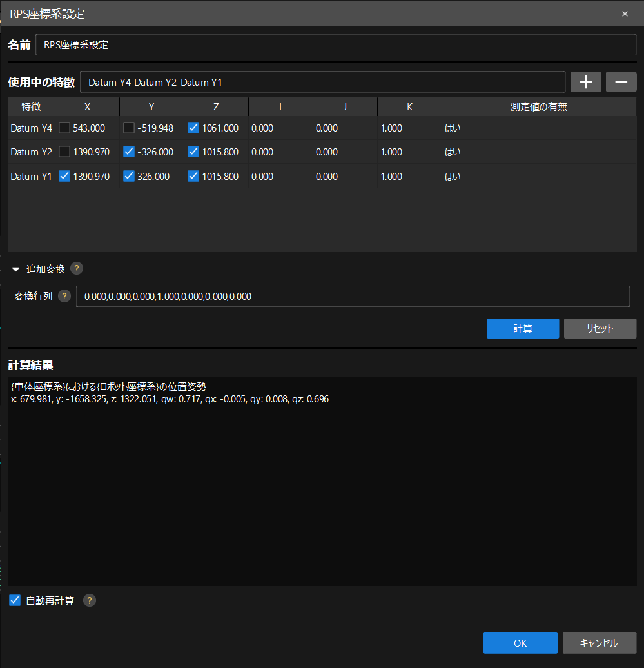
Task: Open help icon next to 自動再計算
Action: (90, 600)
